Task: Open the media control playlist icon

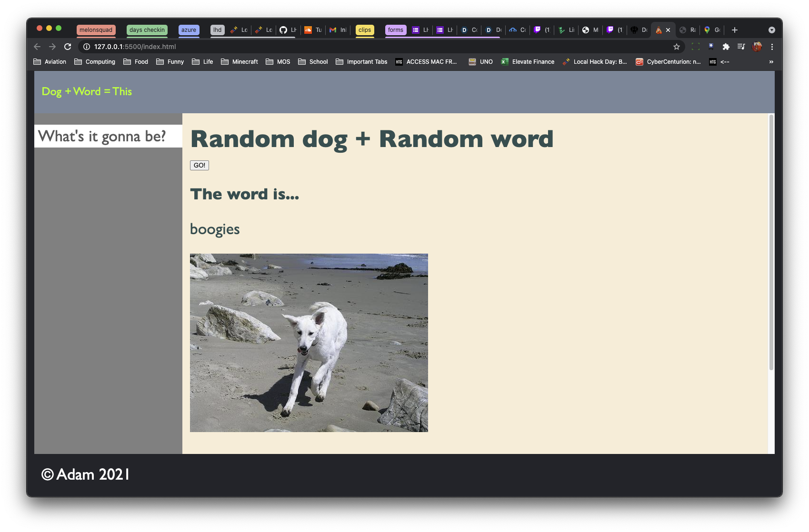Action: [x=741, y=47]
